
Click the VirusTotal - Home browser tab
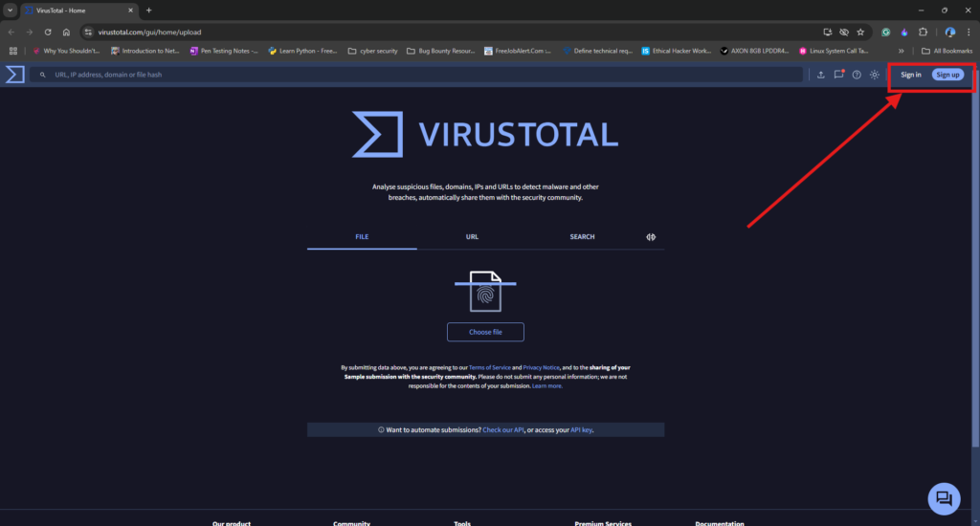coord(78,10)
